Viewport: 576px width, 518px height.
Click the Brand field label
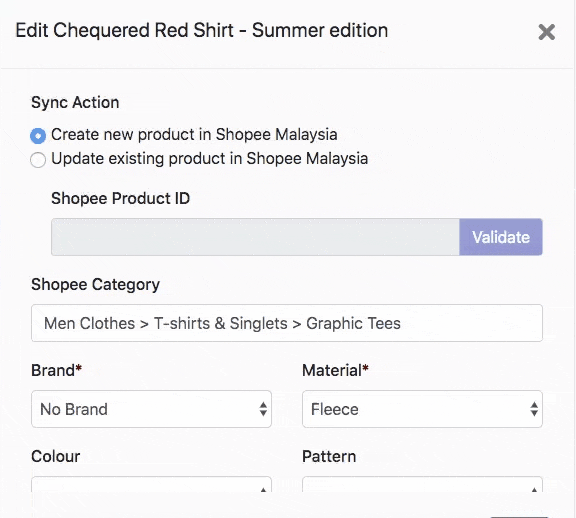[x=56, y=370]
